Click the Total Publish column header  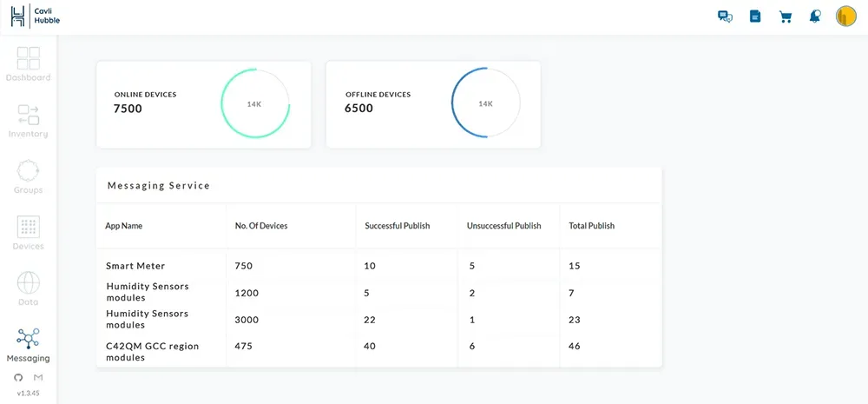pyautogui.click(x=591, y=226)
